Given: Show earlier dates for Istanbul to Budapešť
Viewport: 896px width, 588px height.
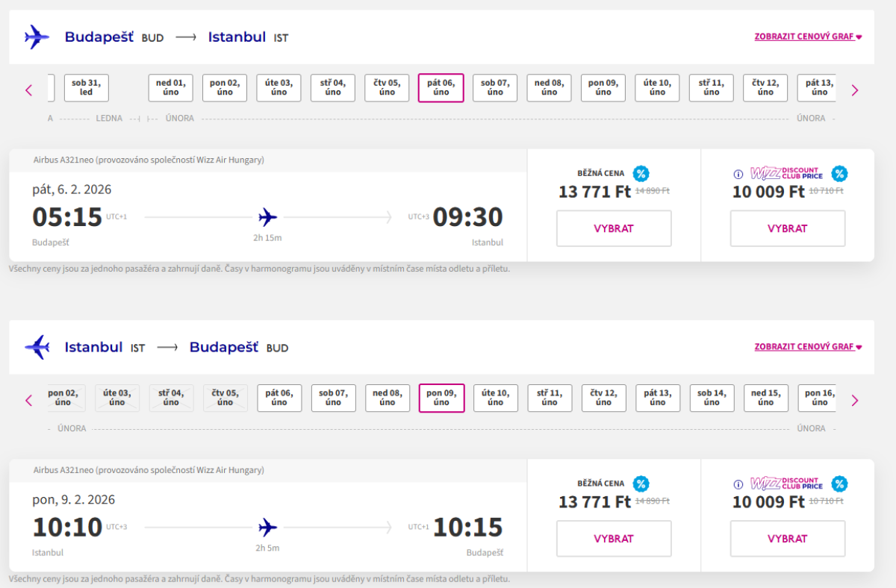Looking at the screenshot, I should (29, 401).
